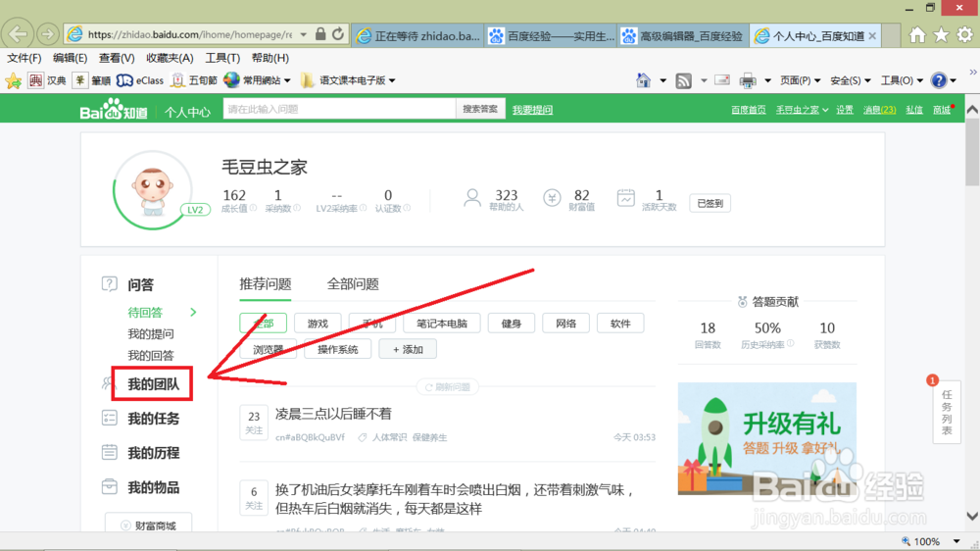Click the browser Forward arrow button

[x=47, y=34]
